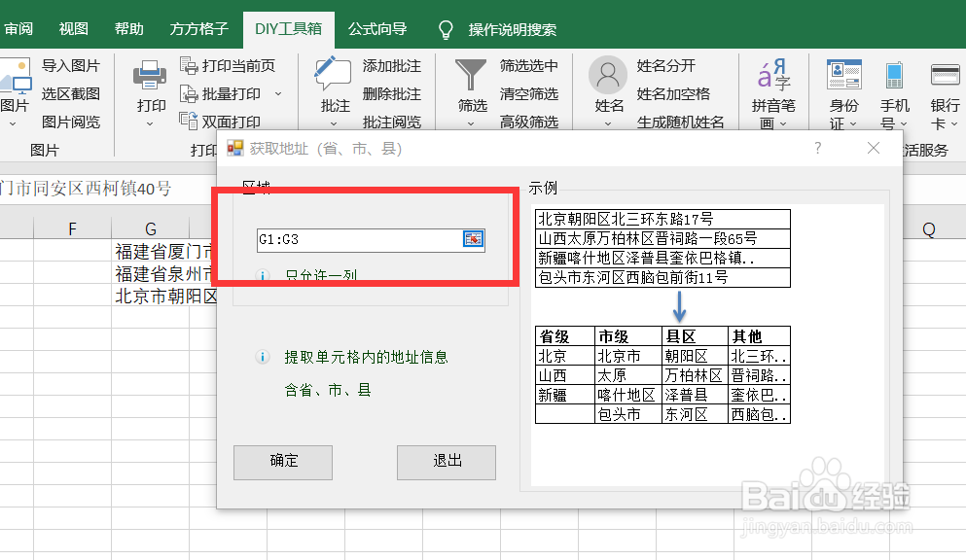This screenshot has width=966, height=560.
Task: Click the range selector icon beside G1:G3
Action: (472, 239)
